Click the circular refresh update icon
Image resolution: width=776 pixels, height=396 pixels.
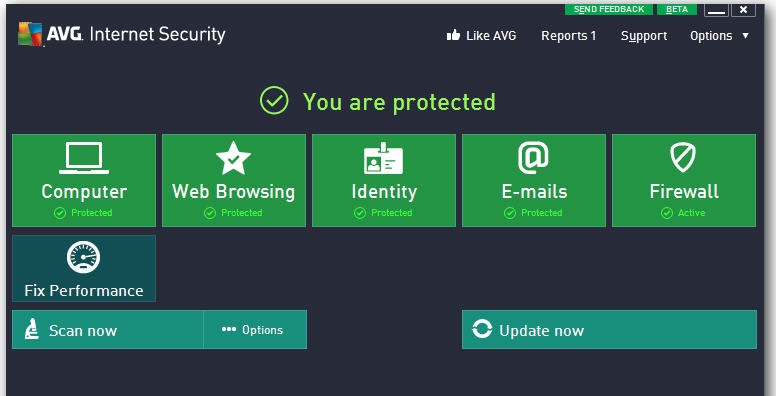[482, 329]
